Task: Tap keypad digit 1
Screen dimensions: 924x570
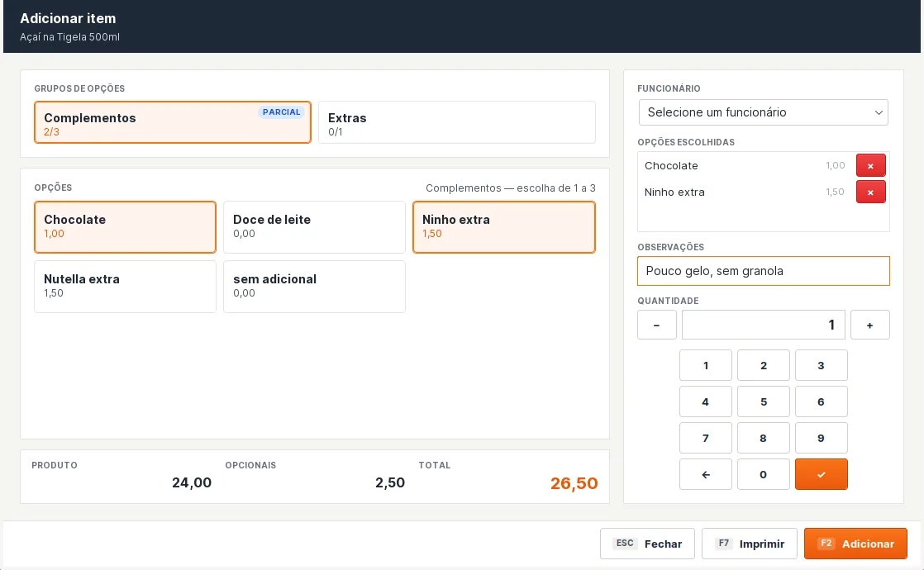Action: (705, 365)
